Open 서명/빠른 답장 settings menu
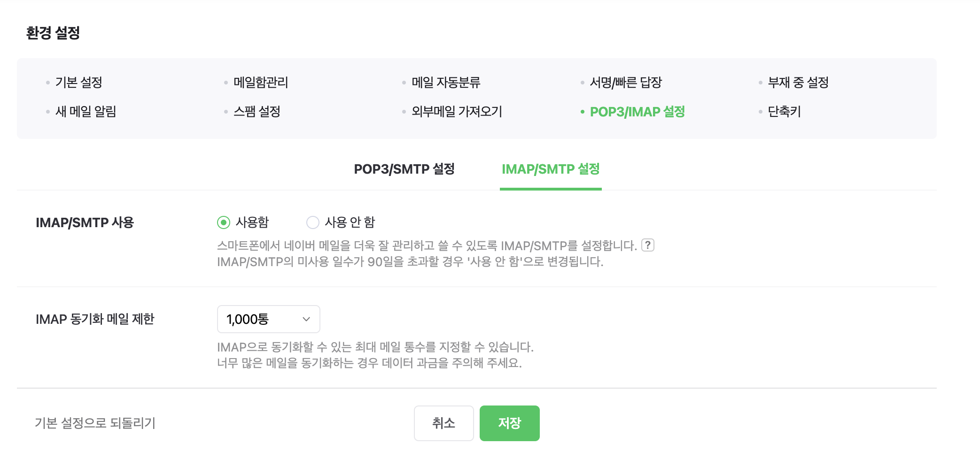This screenshot has height=459, width=980. 626,83
